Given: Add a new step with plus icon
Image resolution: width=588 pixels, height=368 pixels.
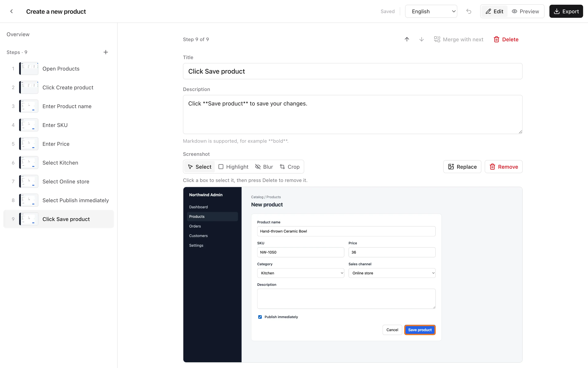Looking at the screenshot, I should coord(106,52).
